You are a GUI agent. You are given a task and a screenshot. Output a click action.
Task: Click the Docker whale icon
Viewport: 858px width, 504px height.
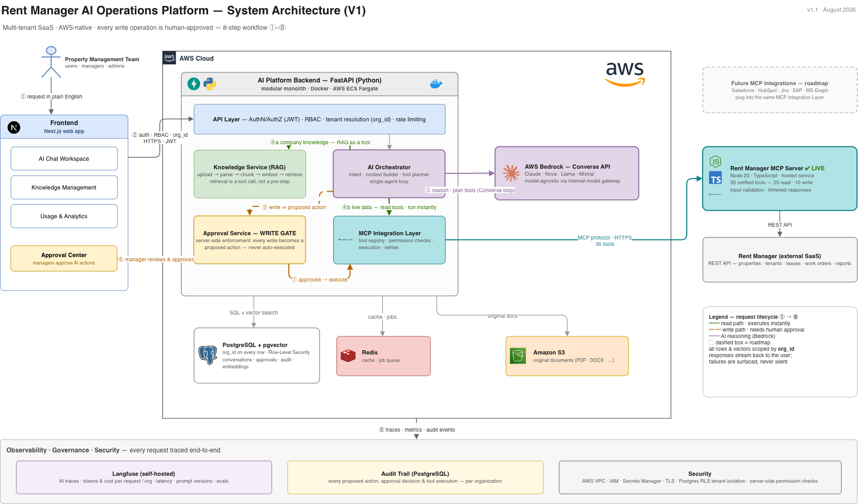pyautogui.click(x=436, y=84)
